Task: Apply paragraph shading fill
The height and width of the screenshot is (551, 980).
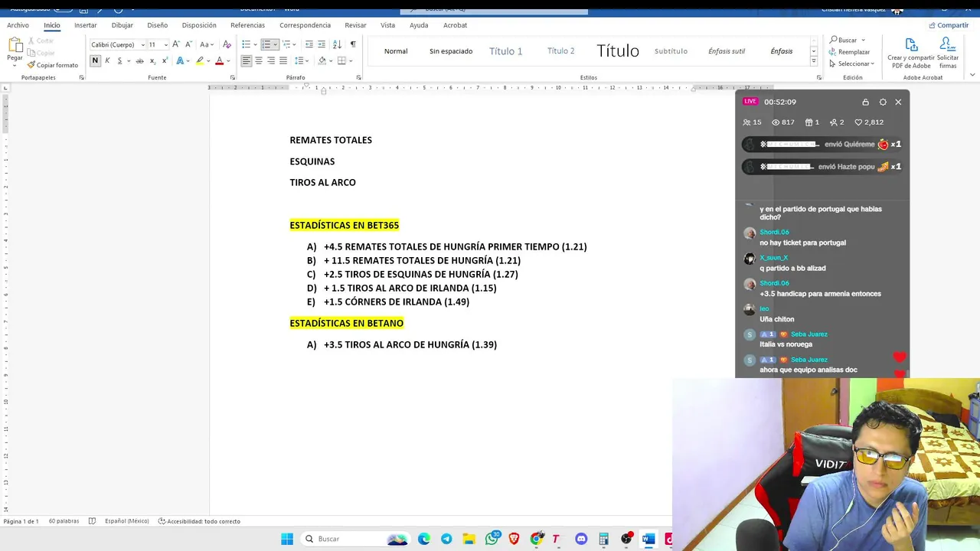Action: tap(322, 60)
